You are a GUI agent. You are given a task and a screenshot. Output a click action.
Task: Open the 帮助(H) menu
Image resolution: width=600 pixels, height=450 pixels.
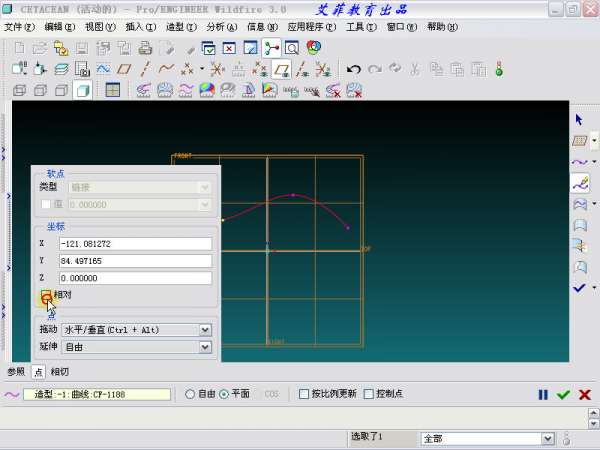coord(442,27)
